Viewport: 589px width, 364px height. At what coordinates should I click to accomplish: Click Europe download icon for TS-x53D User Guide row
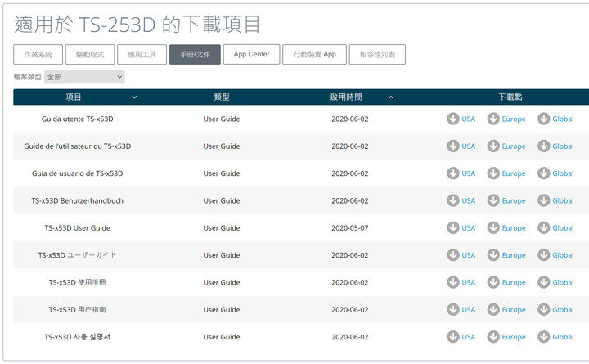pyautogui.click(x=493, y=227)
